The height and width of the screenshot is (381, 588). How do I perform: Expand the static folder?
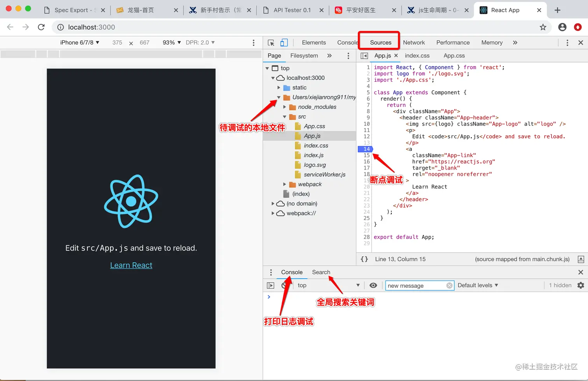point(279,88)
